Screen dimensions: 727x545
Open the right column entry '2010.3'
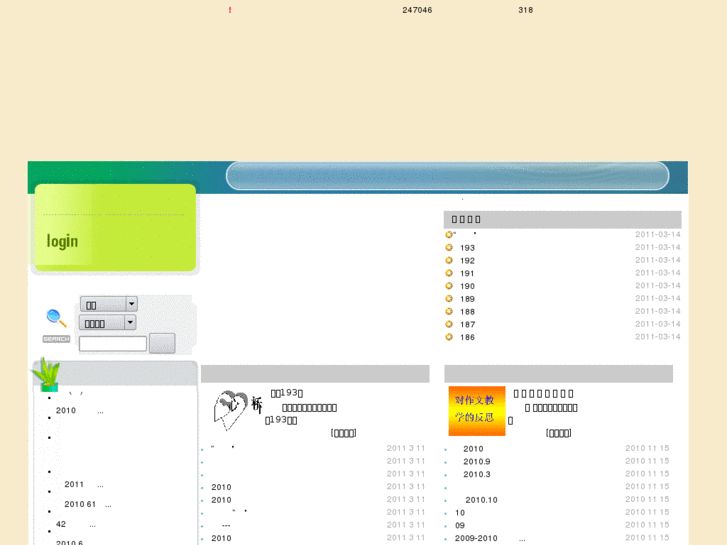point(477,474)
